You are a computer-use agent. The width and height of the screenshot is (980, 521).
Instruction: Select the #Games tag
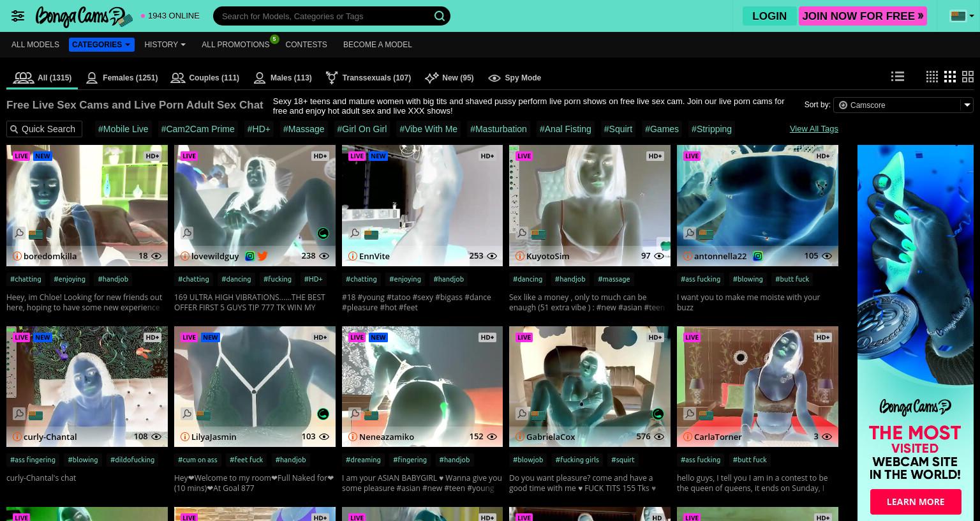pos(662,129)
